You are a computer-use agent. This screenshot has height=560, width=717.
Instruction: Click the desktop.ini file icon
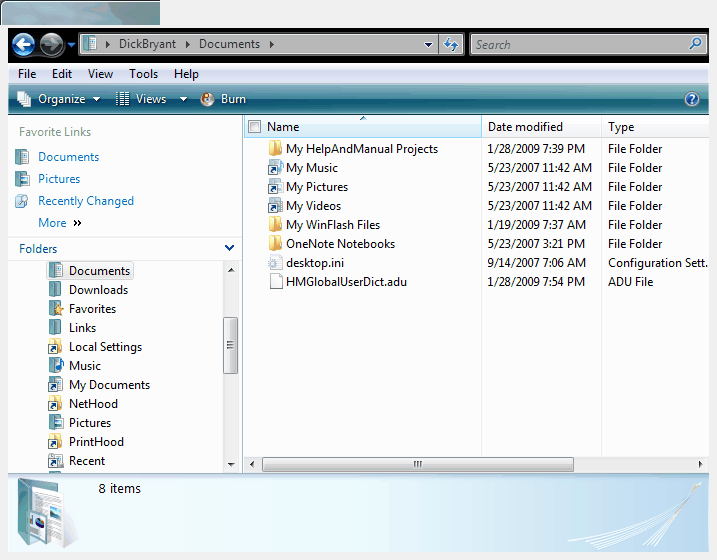(275, 263)
